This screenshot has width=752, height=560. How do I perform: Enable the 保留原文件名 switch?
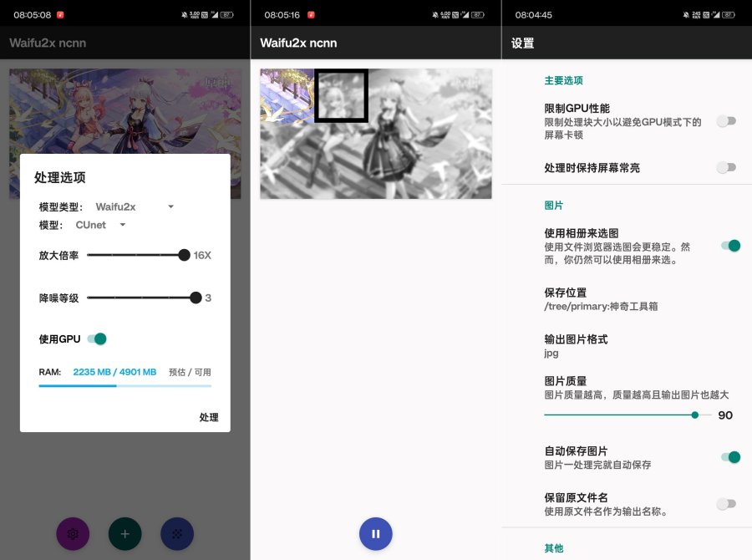pos(726,504)
